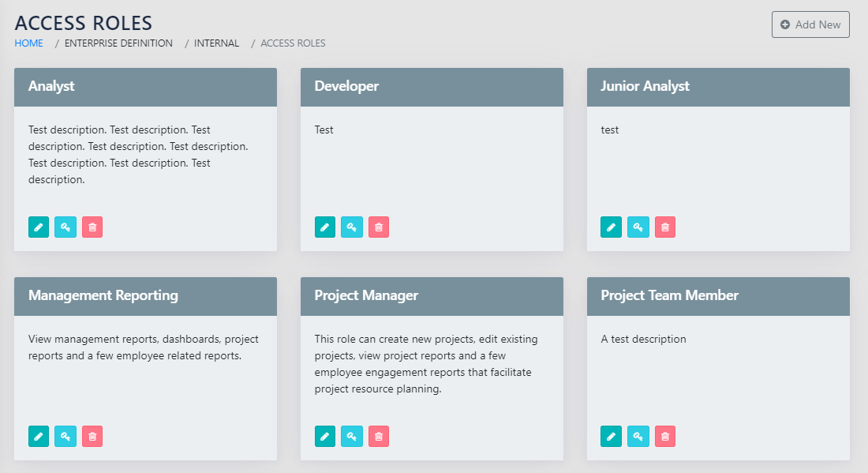868x473 pixels.
Task: Edit the Developer role with pencil icon
Action: click(x=325, y=227)
